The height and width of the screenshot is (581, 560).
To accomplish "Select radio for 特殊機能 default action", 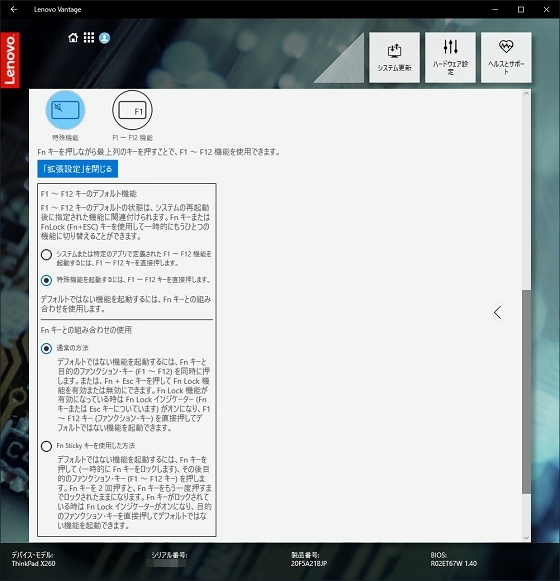I will point(46,280).
